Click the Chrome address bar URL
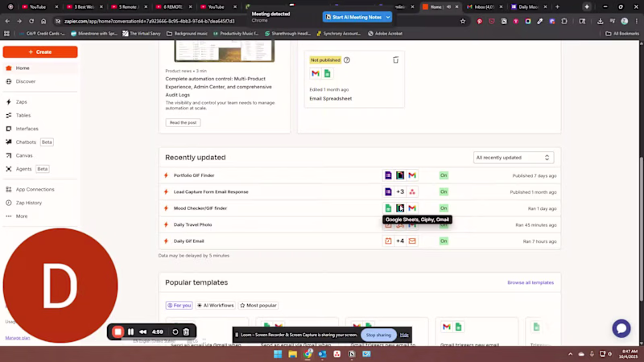This screenshot has height=362, width=644. [150, 22]
